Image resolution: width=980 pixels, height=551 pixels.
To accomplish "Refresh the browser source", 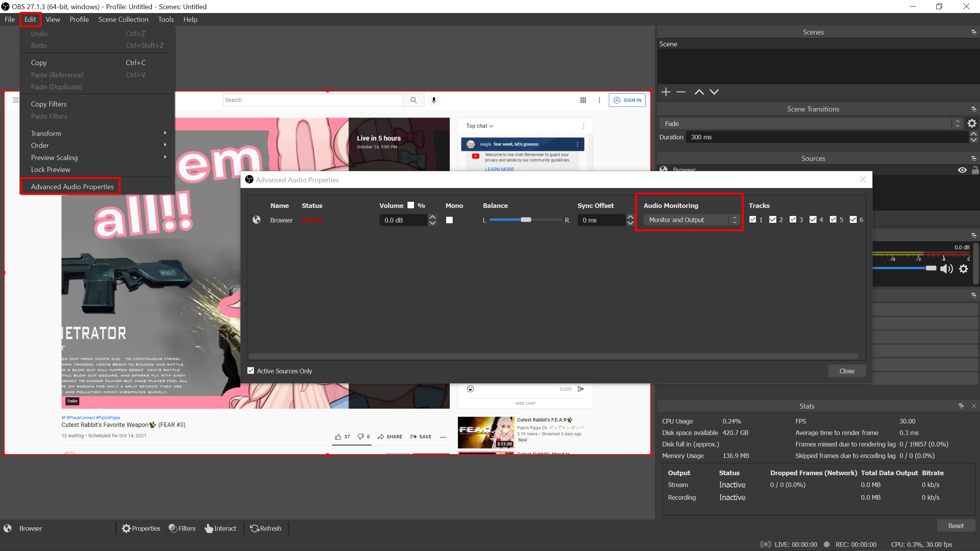I will pyautogui.click(x=266, y=528).
